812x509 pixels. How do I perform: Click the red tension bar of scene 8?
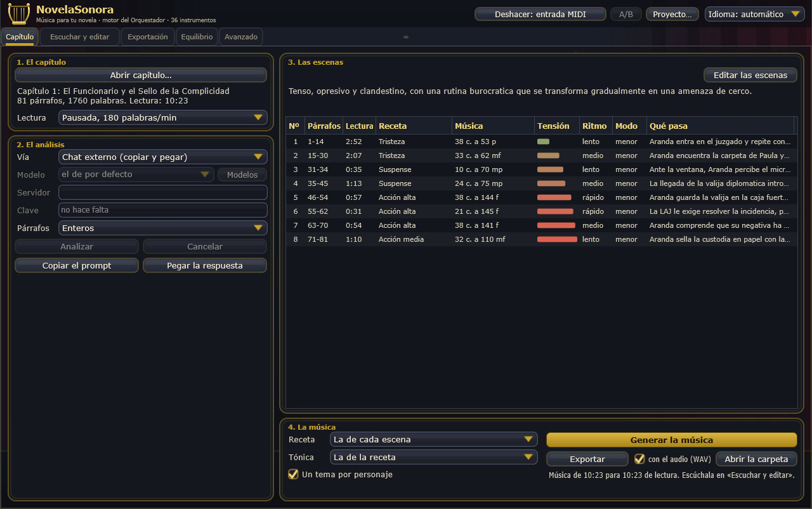click(x=557, y=239)
